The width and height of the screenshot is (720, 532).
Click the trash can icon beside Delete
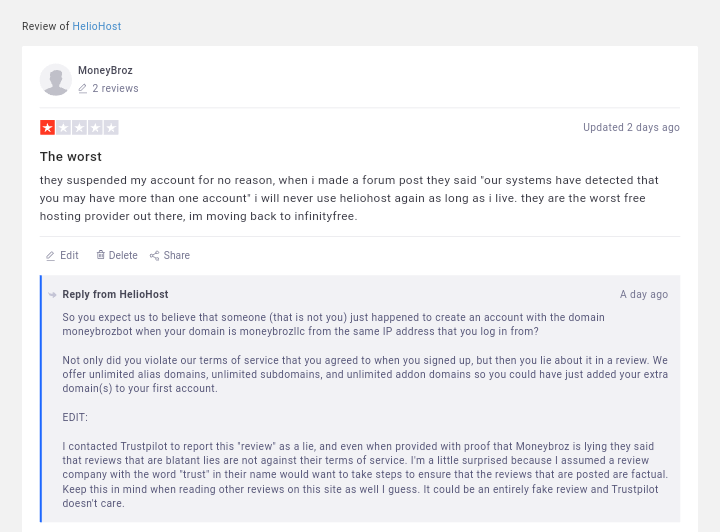point(101,255)
